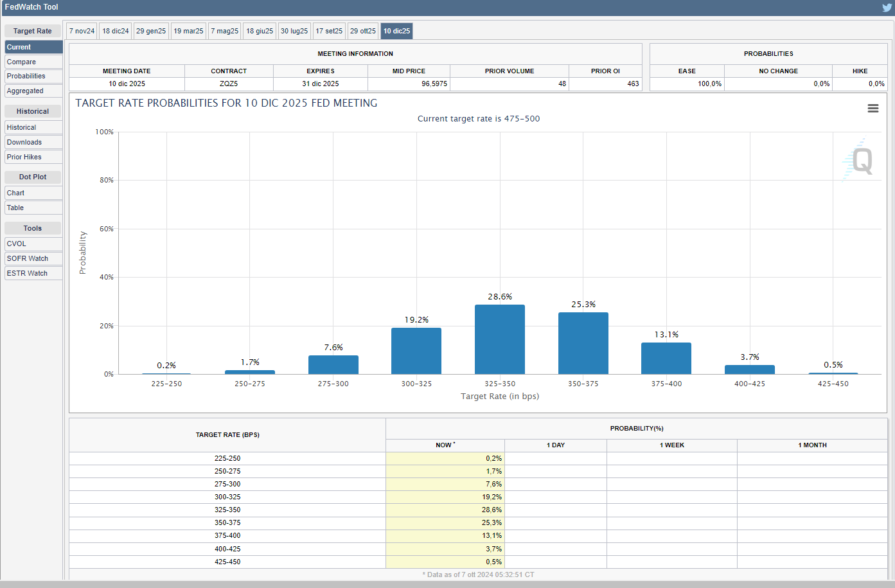Open the chart hamburger menu

873,109
